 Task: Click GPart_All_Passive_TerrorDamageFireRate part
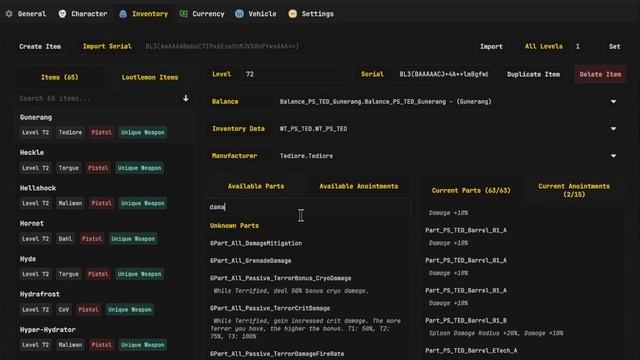pos(277,354)
